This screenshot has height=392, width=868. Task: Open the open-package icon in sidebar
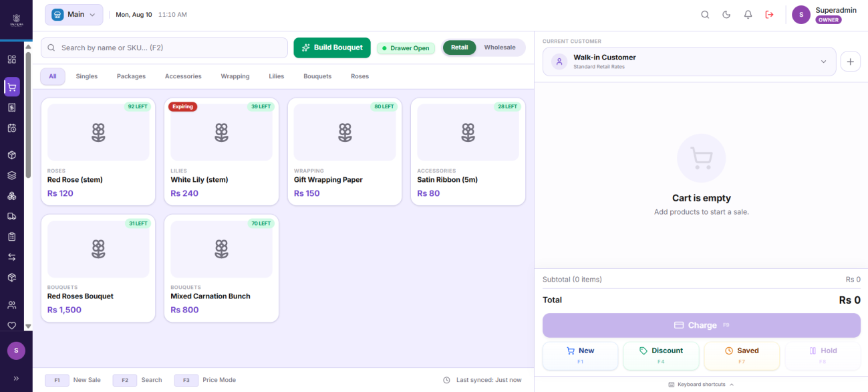[x=11, y=277]
